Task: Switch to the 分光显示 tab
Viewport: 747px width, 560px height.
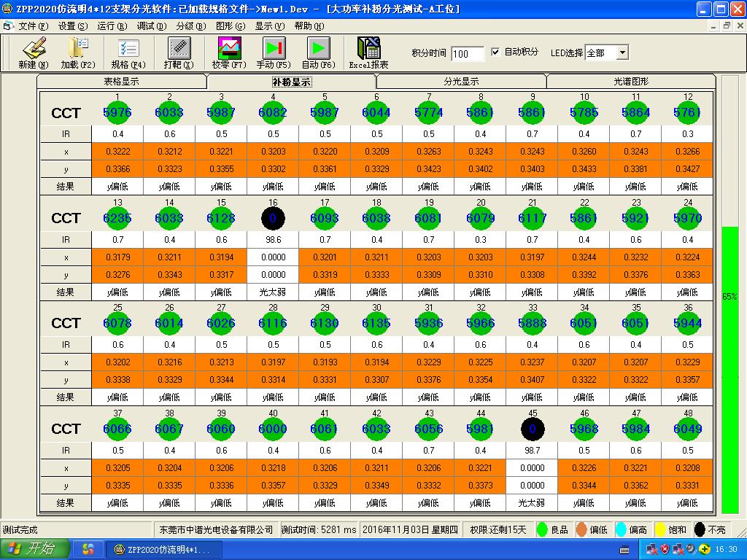Action: pos(461,82)
